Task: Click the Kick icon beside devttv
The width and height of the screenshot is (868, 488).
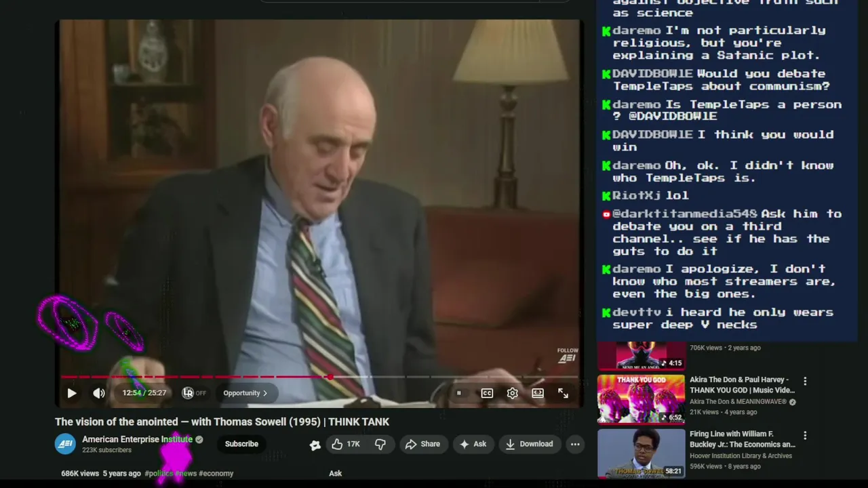Action: click(x=606, y=312)
